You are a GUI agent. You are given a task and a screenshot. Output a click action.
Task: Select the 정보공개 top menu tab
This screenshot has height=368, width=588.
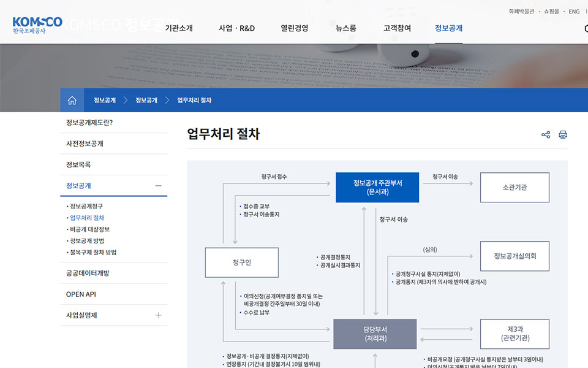[448, 28]
